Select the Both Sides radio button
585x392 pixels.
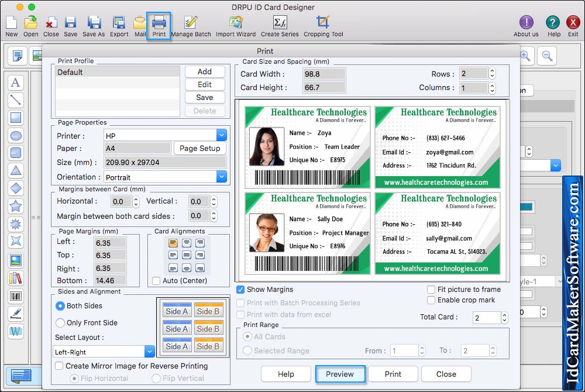pos(60,306)
